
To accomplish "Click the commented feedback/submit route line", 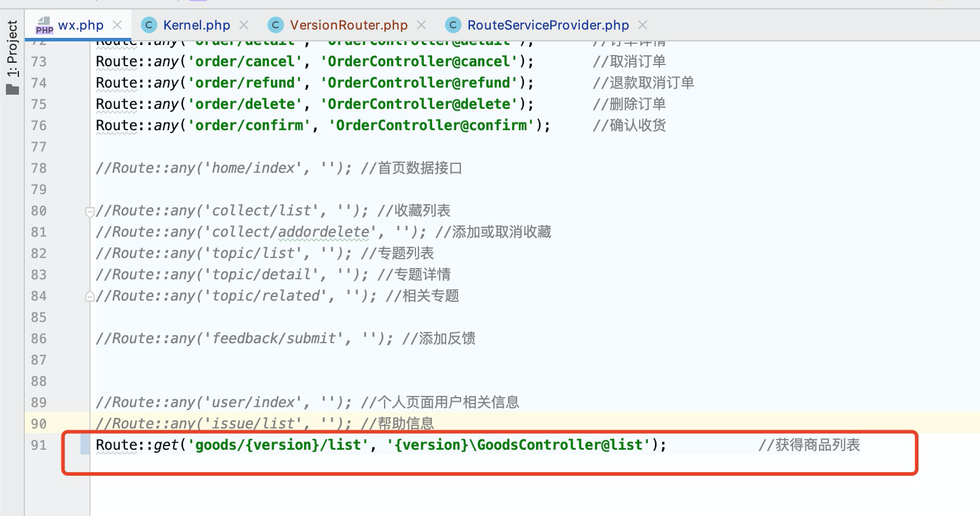I will (x=285, y=338).
